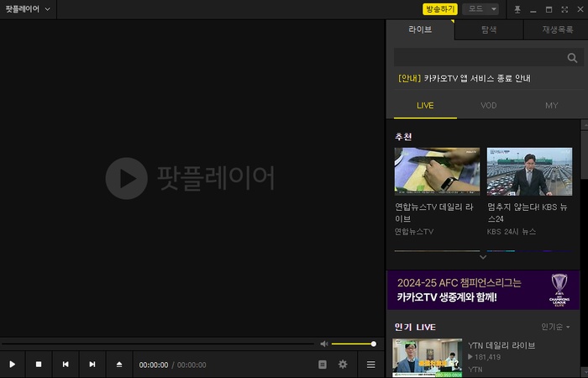Open the AFC 챔피언스리그 banner
The image size is (588, 378).
(x=483, y=290)
